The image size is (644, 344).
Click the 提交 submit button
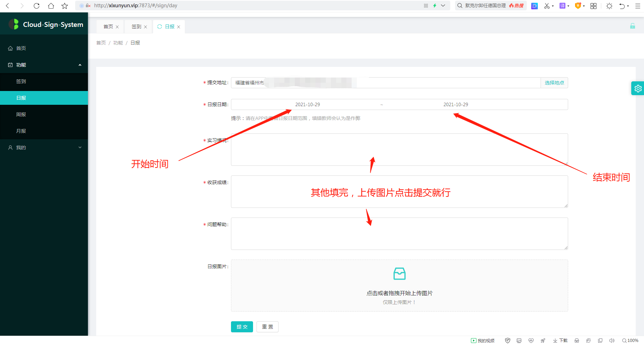pos(242,327)
